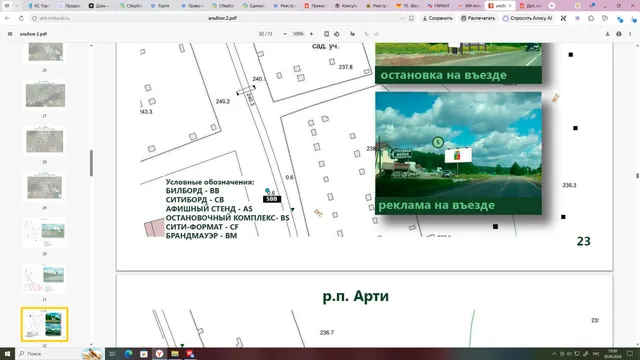Open the Windows Start menu
The width and height of the screenshot is (640, 360).
[7, 353]
